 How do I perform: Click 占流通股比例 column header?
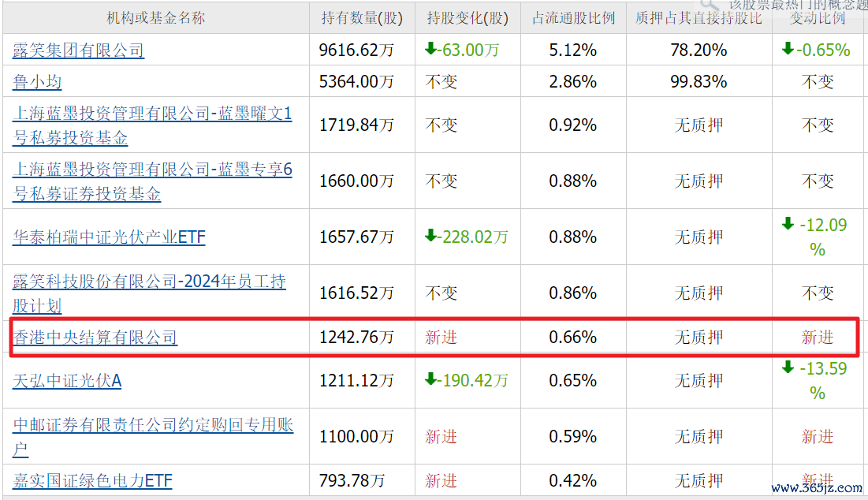(573, 18)
